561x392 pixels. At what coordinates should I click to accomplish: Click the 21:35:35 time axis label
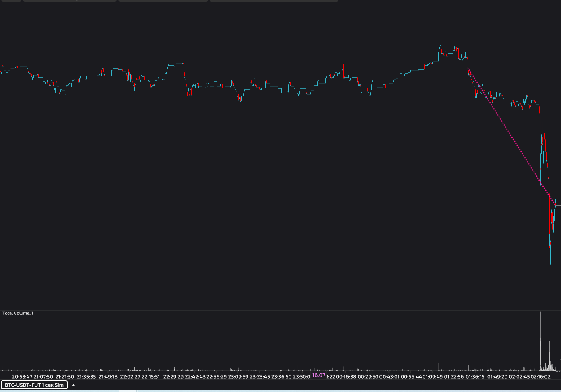click(x=87, y=377)
